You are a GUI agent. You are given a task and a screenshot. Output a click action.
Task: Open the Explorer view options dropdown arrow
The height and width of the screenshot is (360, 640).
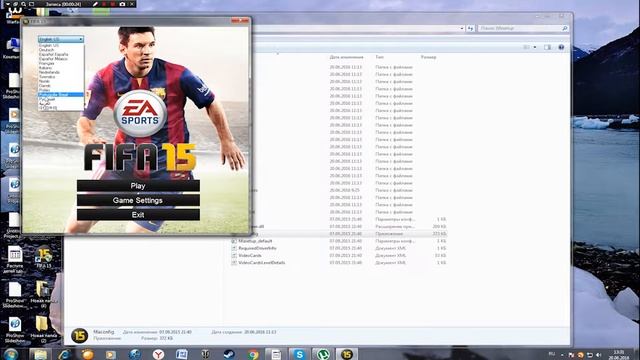pyautogui.click(x=535, y=47)
